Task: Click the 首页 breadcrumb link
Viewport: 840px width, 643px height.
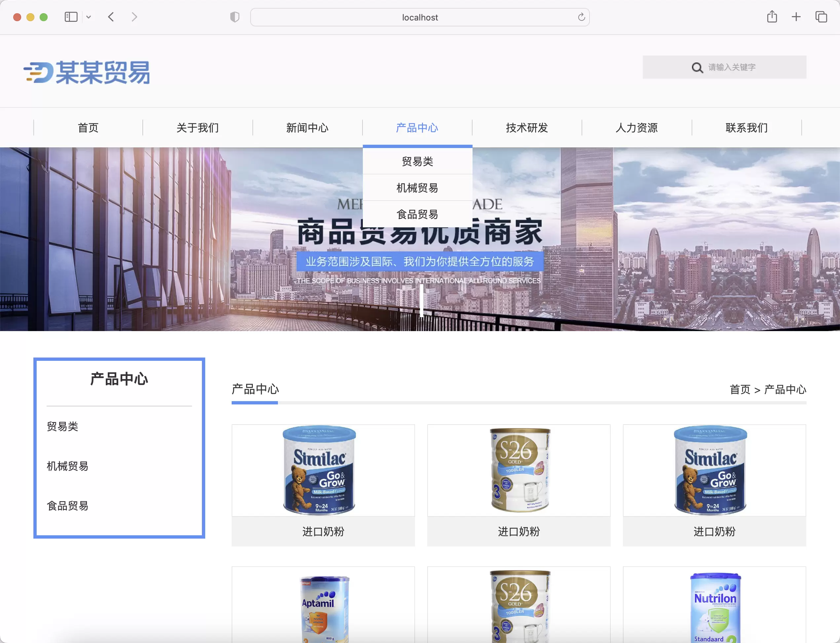Action: pos(740,389)
